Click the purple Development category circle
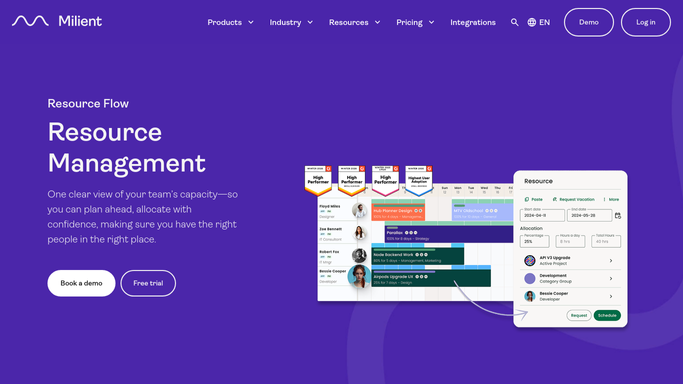The width and height of the screenshot is (683, 384). coord(530,278)
